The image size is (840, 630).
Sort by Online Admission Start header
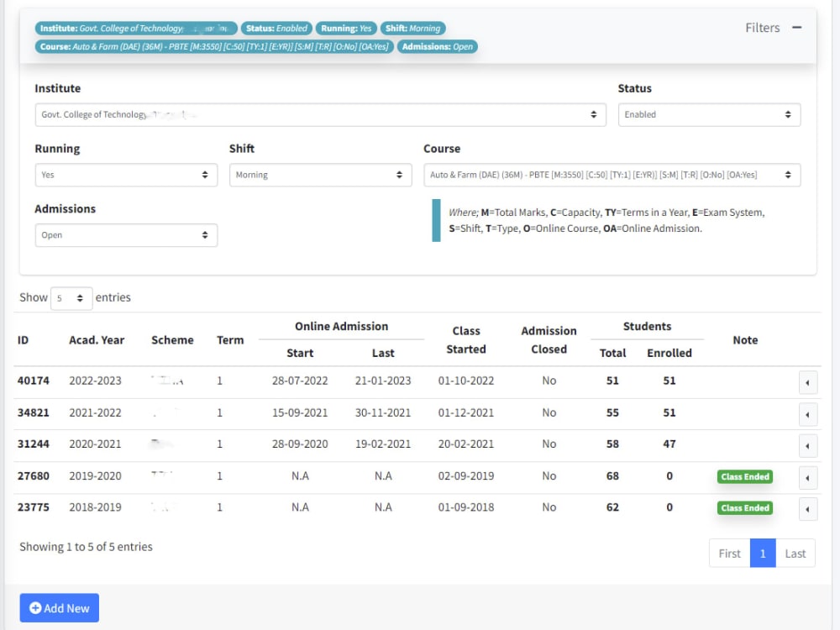pyautogui.click(x=300, y=353)
